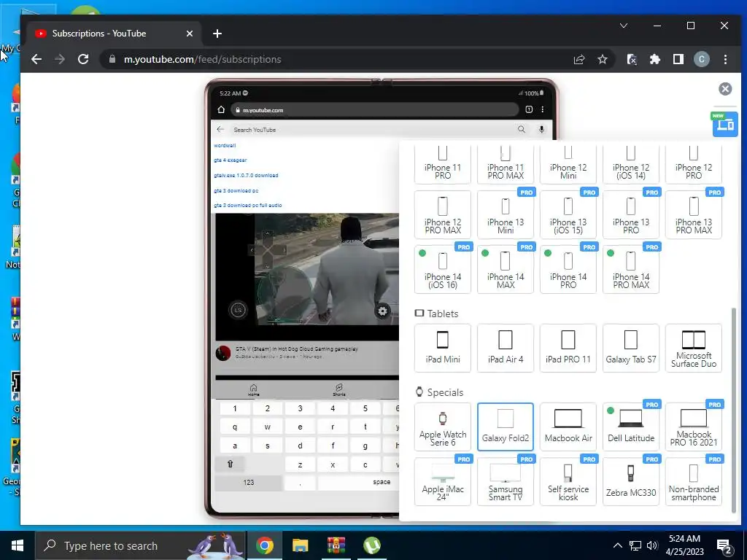Tap the emulated browser home icon
This screenshot has height=560, width=747.
pyautogui.click(x=221, y=109)
